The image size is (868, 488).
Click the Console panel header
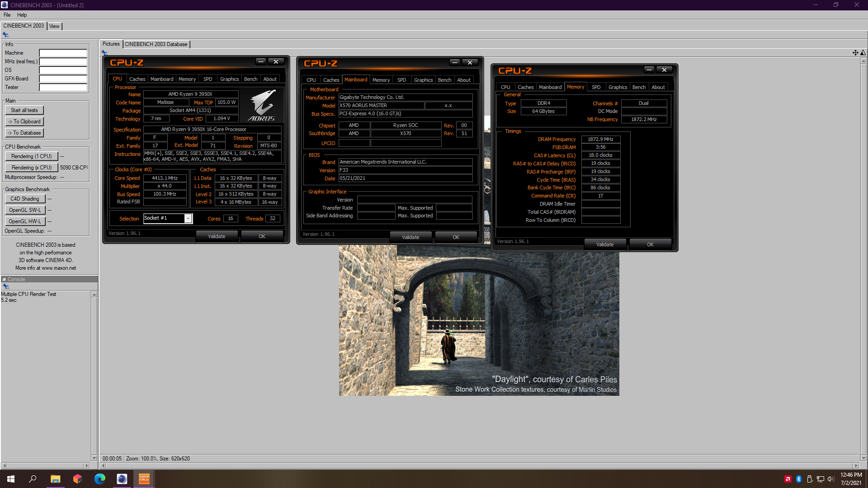point(49,279)
